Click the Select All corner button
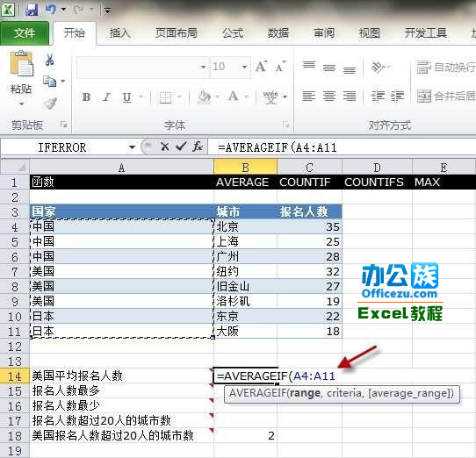Image resolution: width=476 pixels, height=458 pixels. (x=15, y=167)
